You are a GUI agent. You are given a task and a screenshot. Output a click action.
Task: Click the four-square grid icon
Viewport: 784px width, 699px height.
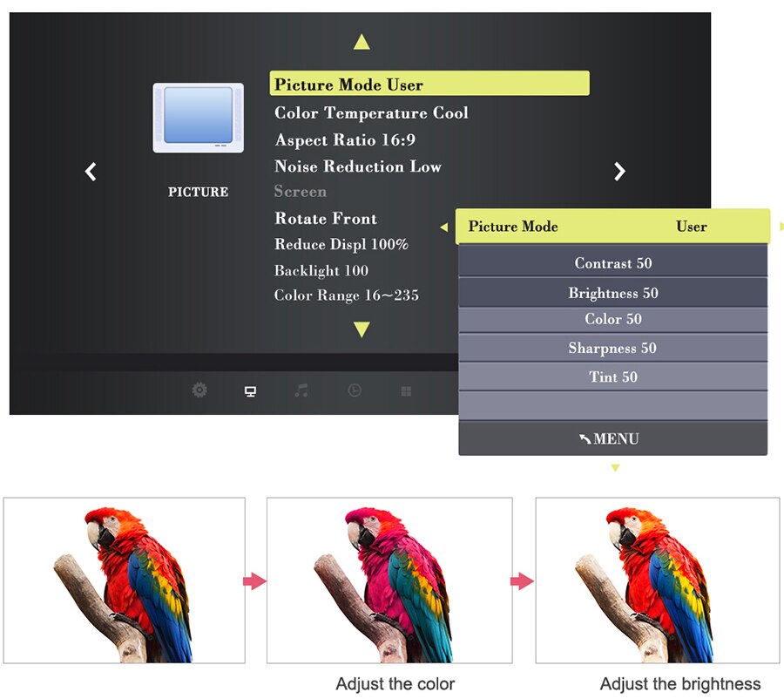pos(406,391)
